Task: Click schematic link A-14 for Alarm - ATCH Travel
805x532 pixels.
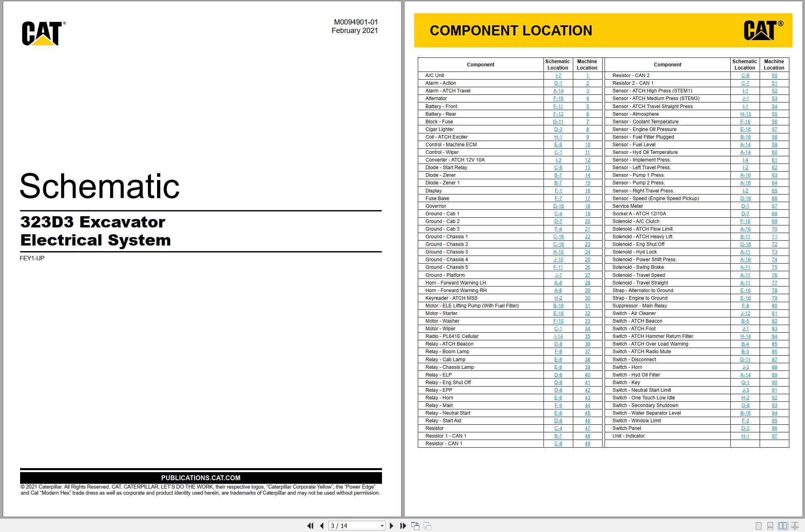Action: tap(558, 91)
